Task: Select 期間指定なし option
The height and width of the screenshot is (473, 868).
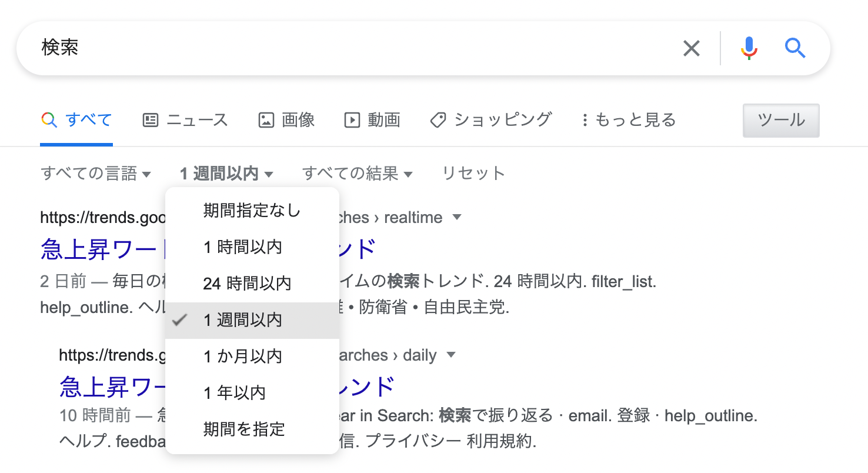Action: (x=252, y=210)
